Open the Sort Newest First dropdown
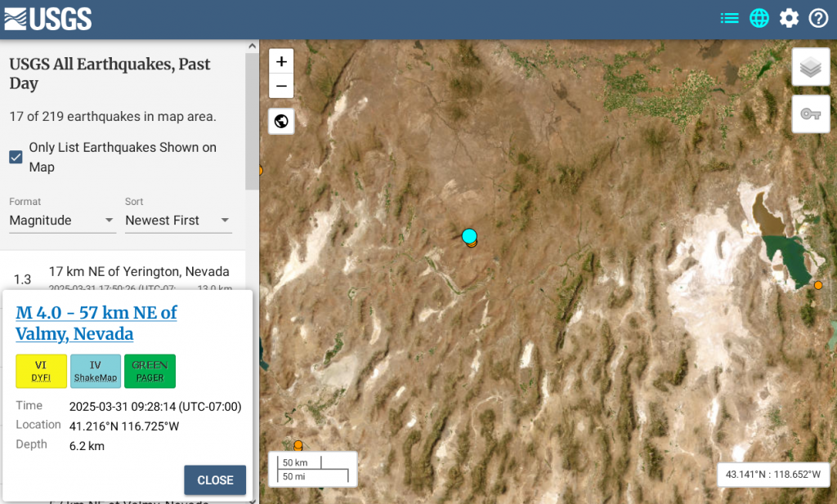The width and height of the screenshot is (837, 504). (177, 221)
